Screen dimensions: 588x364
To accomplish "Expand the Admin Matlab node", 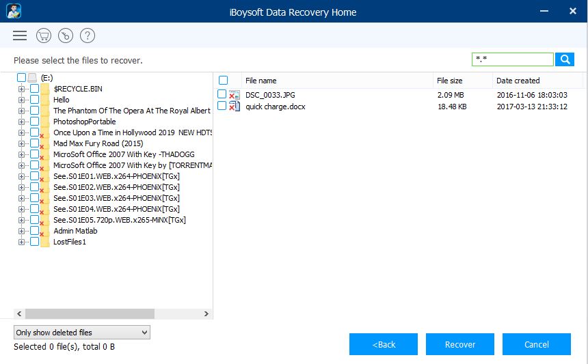I will (x=21, y=231).
